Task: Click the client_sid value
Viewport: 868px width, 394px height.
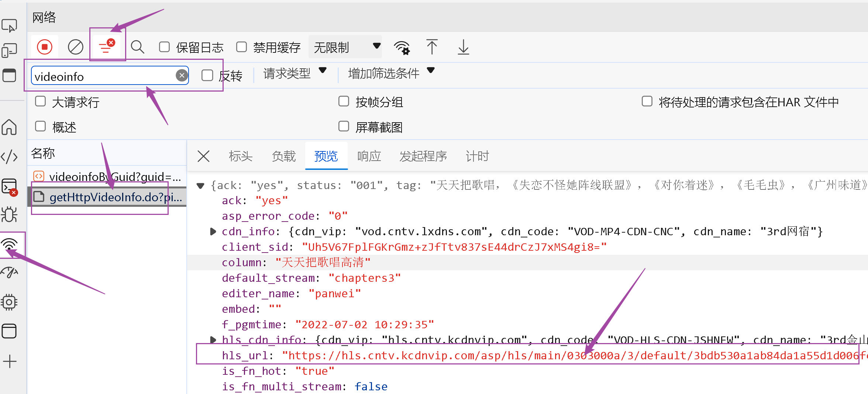Action: (x=454, y=247)
